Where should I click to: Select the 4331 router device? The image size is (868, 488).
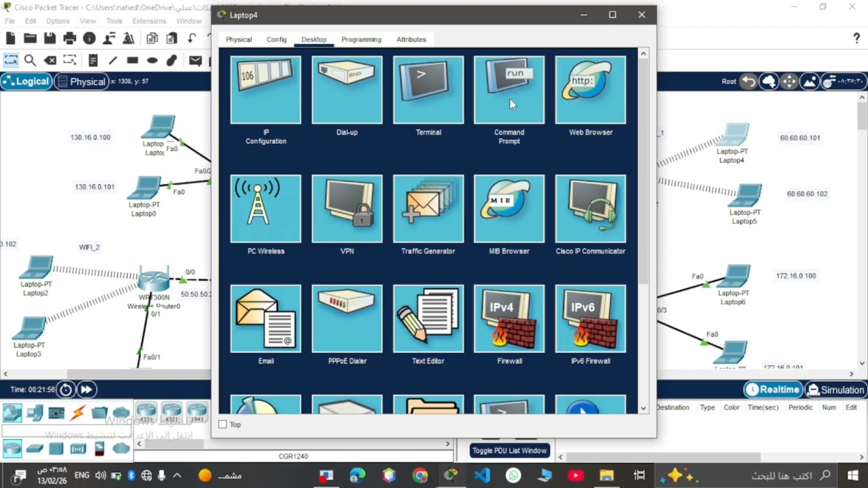tap(146, 412)
